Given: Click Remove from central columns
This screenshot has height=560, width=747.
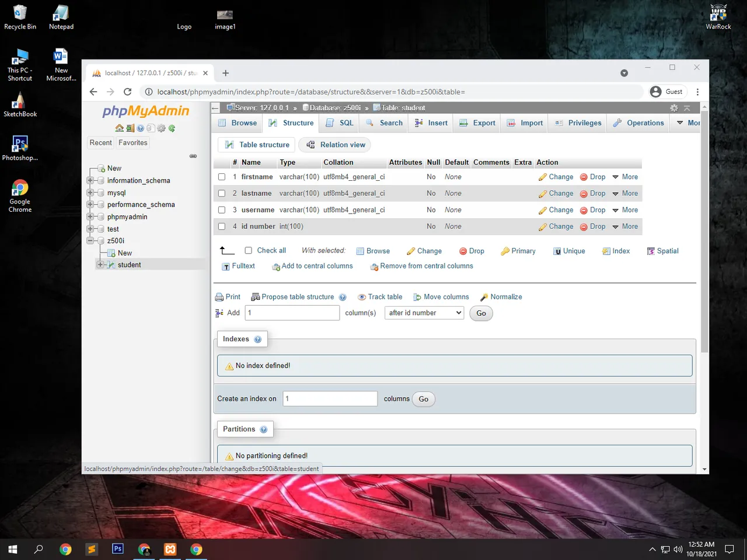Looking at the screenshot, I should pos(421,266).
